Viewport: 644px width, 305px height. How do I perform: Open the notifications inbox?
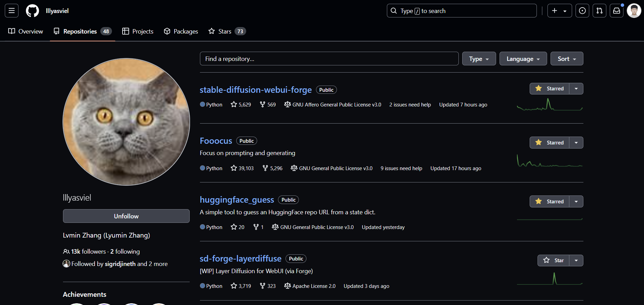[x=617, y=11]
